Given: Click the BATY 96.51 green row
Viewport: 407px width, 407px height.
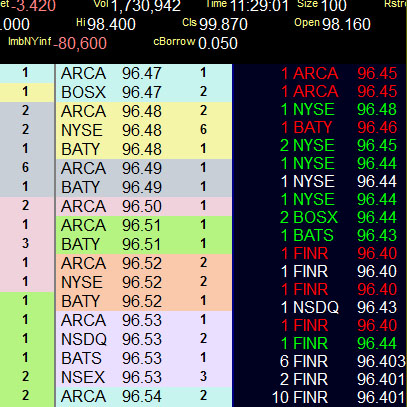Looking at the screenshot, I should click(144, 244).
